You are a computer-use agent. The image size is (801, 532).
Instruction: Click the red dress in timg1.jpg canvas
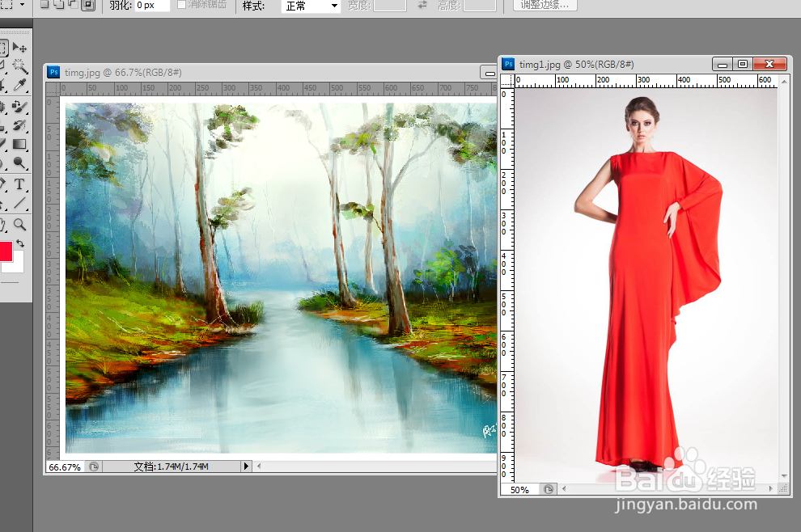tap(646, 306)
